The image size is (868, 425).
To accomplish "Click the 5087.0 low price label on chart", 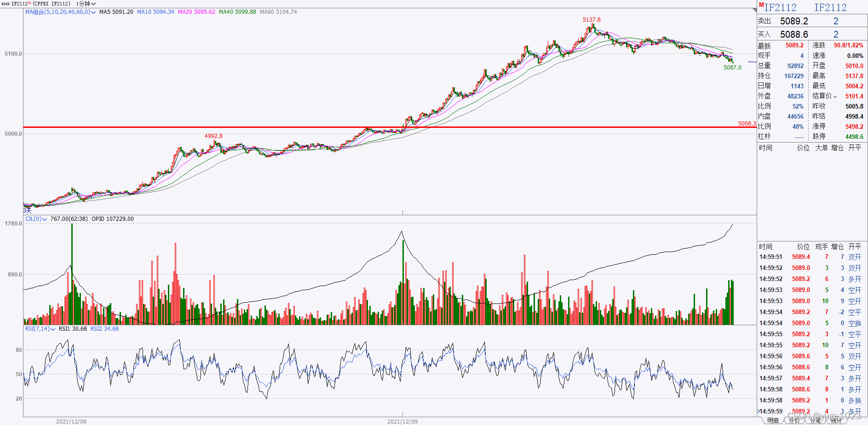I will pos(732,68).
